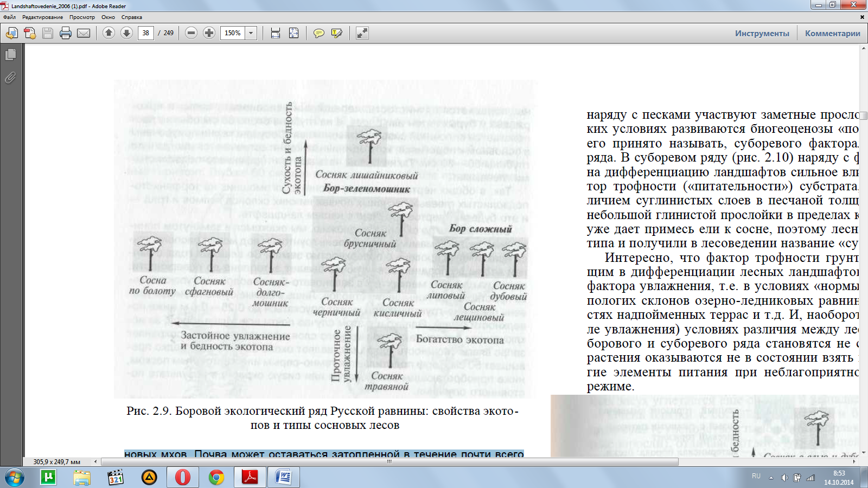This screenshot has height=488, width=868.
Task: Click the scroll down arrow of vertical scrollbar
Action: [x=863, y=453]
